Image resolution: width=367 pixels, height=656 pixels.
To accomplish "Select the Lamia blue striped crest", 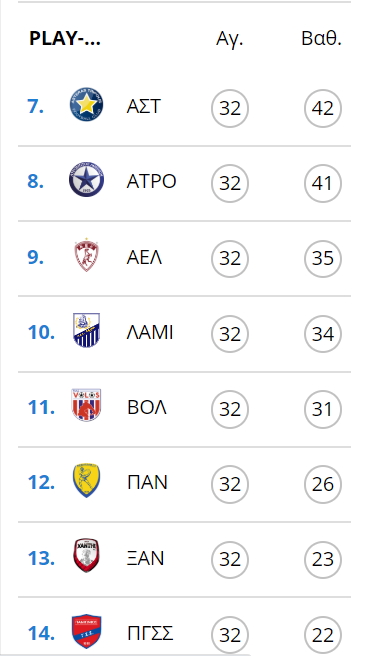I will click(86, 330).
